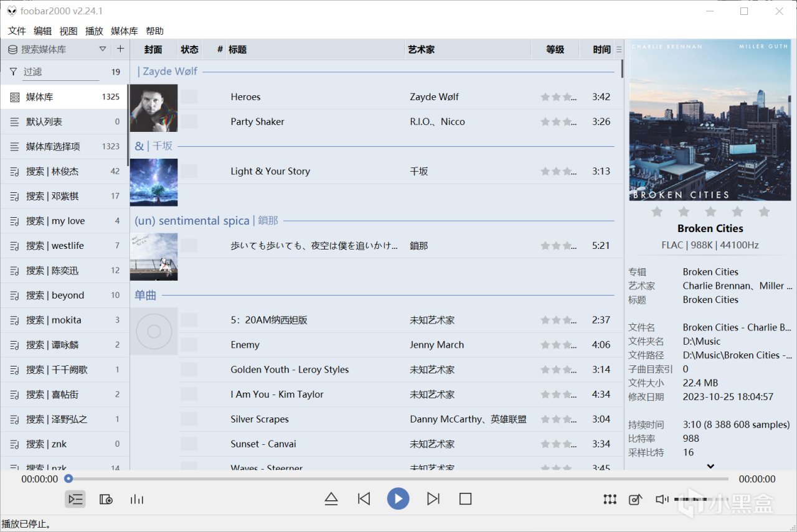Viewport: 797px width, 532px height.
Task: Rate Broken Cities five stars in the info panel
Action: coord(765,212)
